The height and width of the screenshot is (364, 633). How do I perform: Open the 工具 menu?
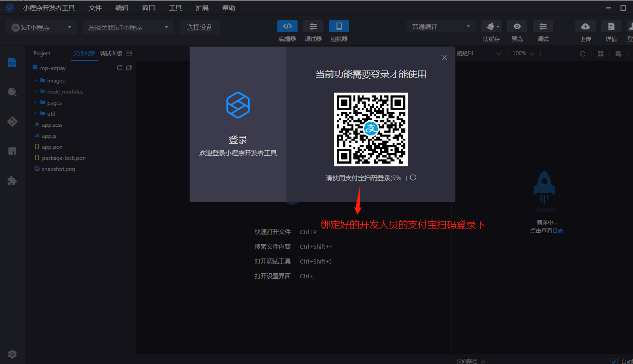[x=175, y=8]
